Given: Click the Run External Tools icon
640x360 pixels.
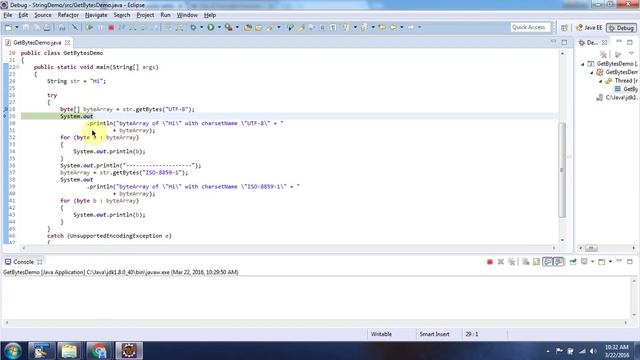Looking at the screenshot, I should tap(229, 27).
